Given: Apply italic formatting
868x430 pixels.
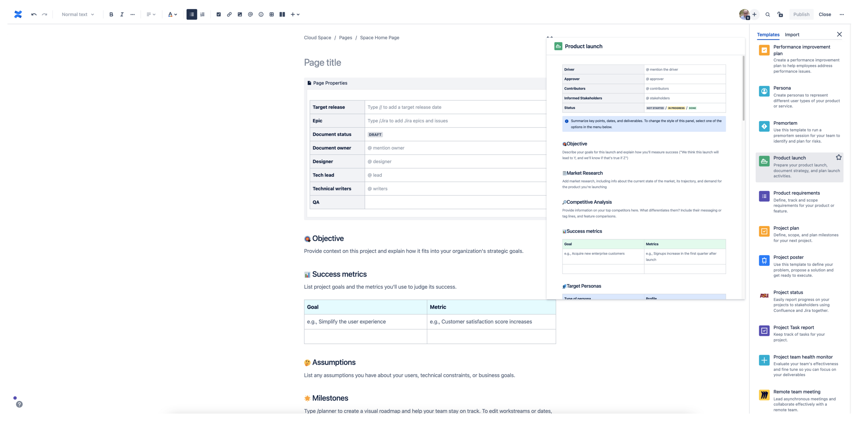Looking at the screenshot, I should 122,14.
